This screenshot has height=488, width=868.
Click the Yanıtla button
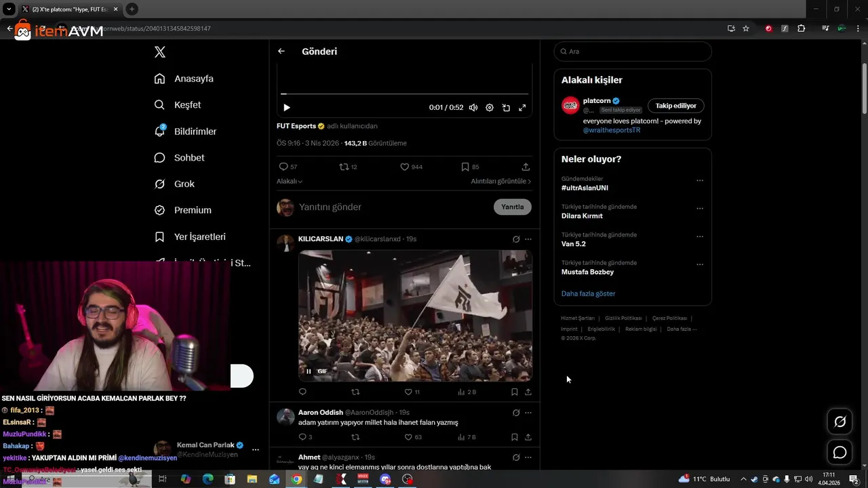tap(513, 207)
